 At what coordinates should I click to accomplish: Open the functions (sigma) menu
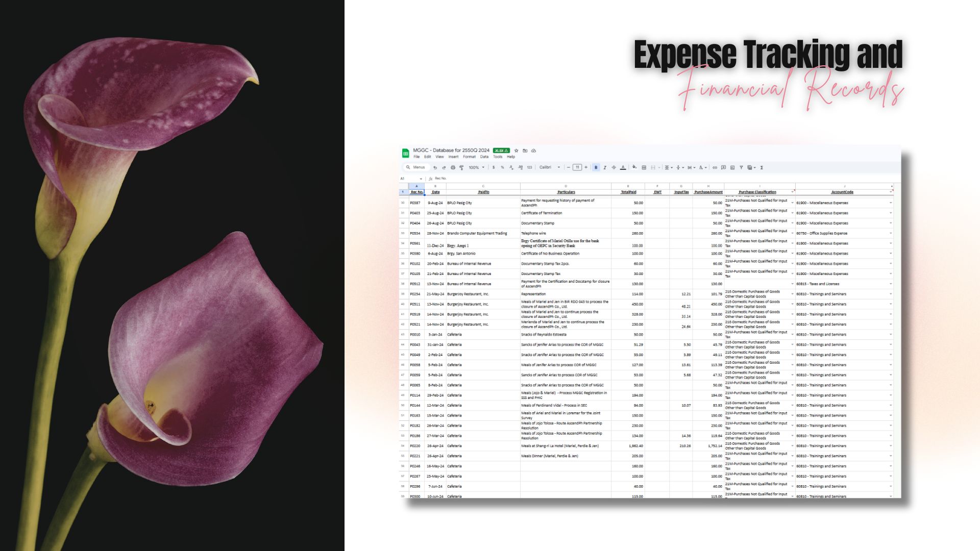coord(762,167)
